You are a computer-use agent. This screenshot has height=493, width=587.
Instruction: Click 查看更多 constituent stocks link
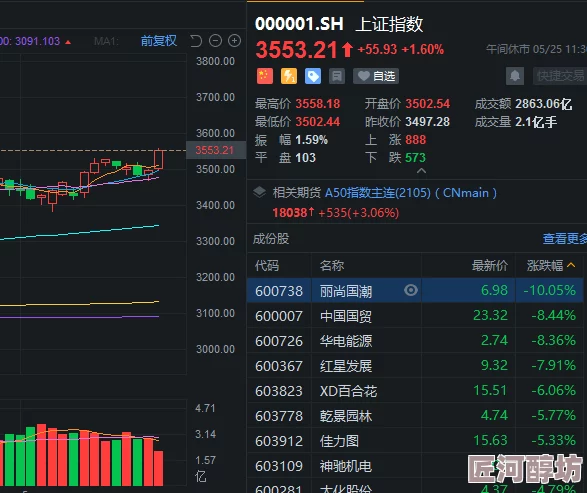[565, 238]
